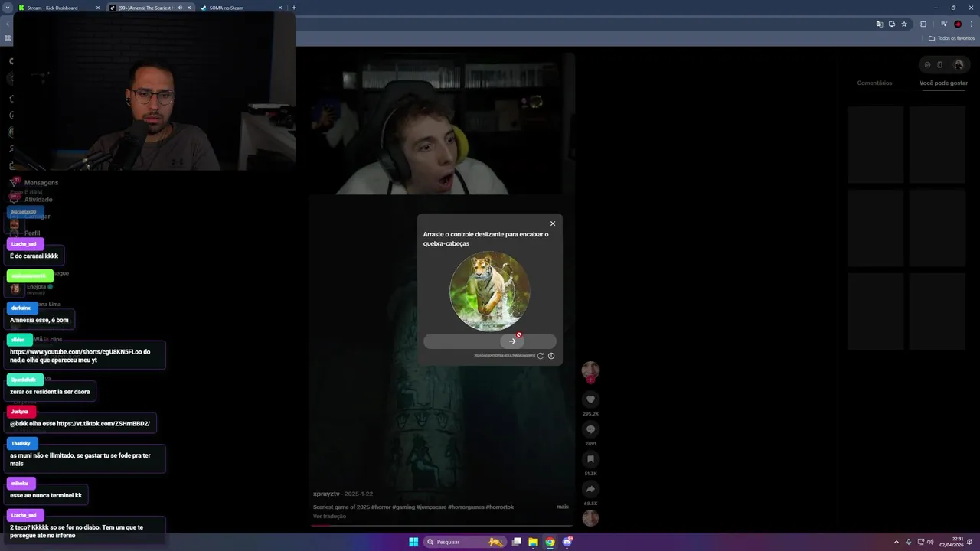Click the phone app icon in TikTok header

click(940, 64)
